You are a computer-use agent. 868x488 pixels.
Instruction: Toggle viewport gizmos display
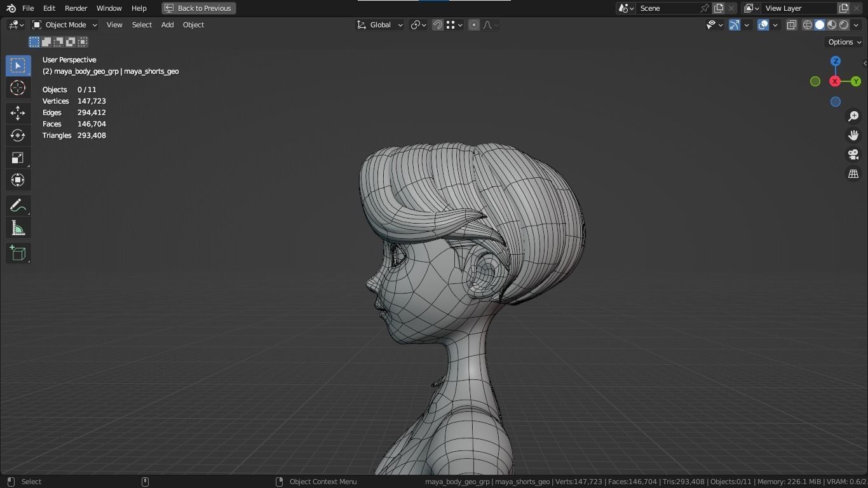[x=735, y=25]
